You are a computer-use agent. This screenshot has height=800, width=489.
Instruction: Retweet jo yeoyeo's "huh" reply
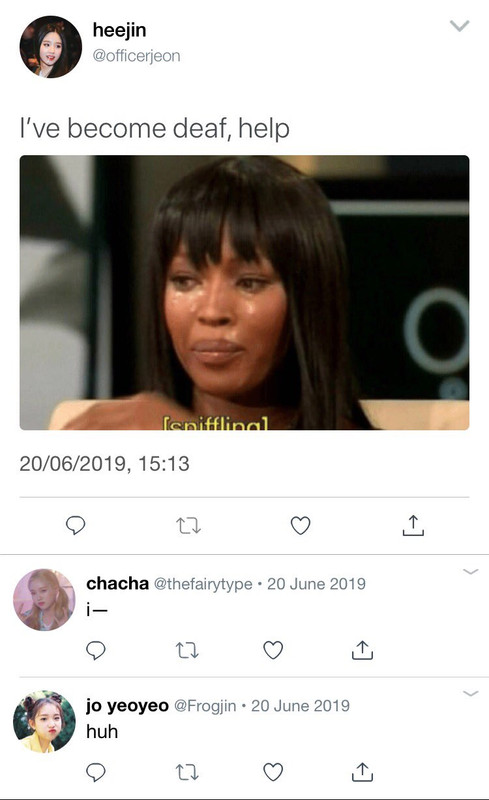pyautogui.click(x=187, y=772)
